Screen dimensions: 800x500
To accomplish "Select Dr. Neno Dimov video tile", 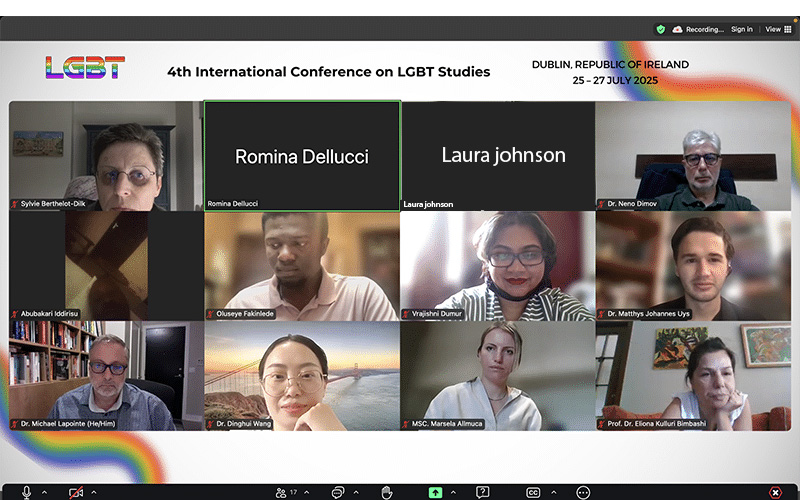I will pos(693,156).
